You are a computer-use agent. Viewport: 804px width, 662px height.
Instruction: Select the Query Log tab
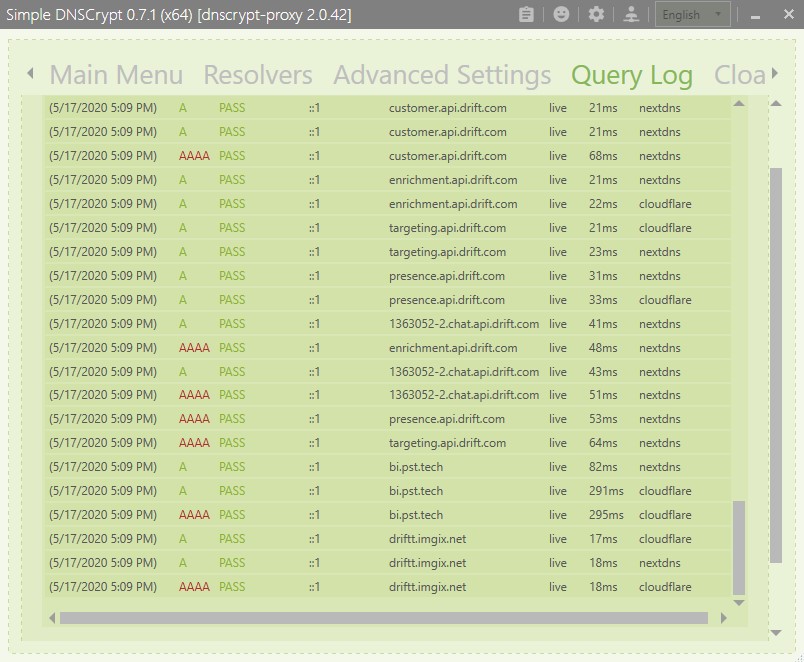pyautogui.click(x=632, y=75)
